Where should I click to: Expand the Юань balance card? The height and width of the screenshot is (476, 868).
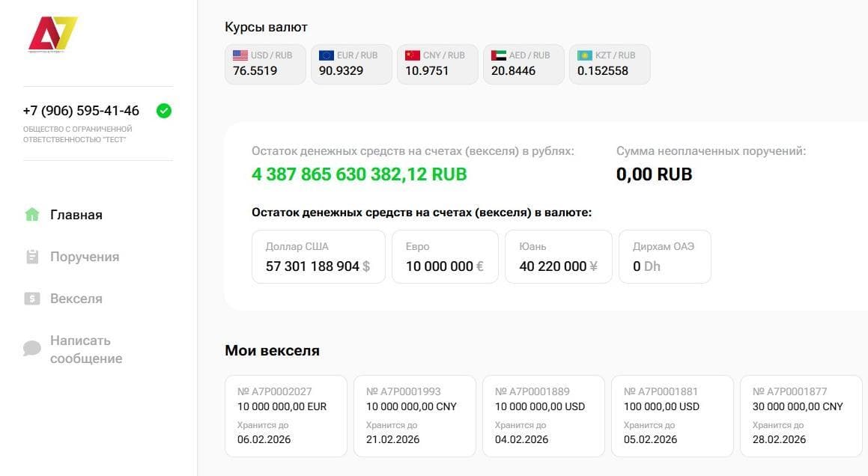[x=558, y=257]
